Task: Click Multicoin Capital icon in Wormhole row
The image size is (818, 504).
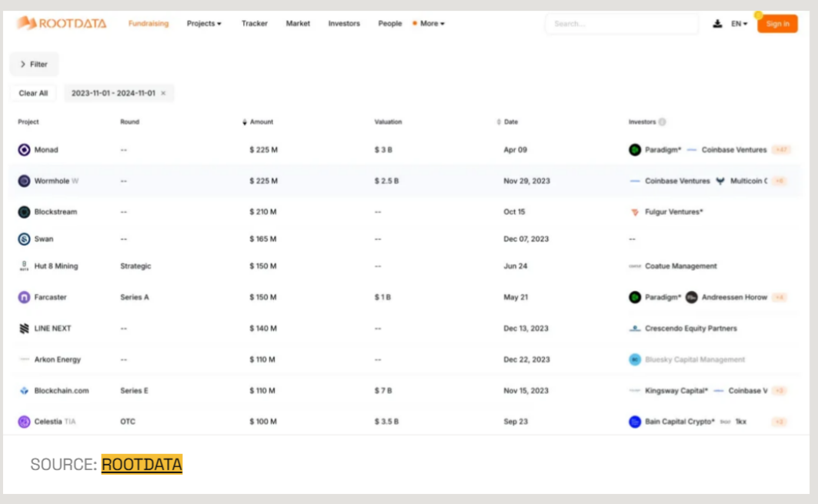Action: click(x=720, y=181)
